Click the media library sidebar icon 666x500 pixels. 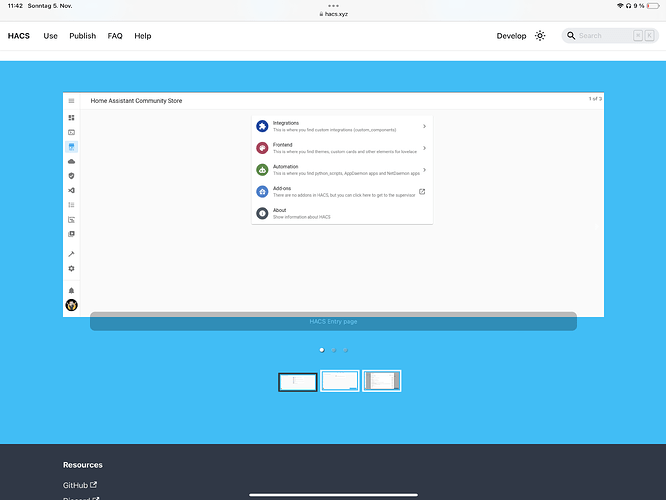[x=71, y=234]
